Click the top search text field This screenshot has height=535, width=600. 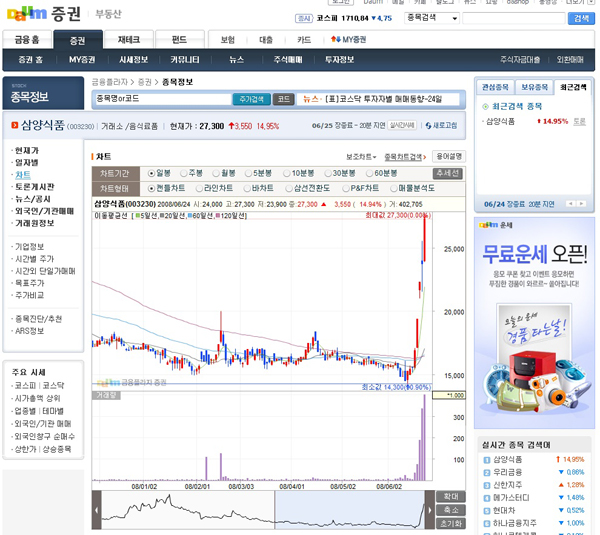(x=514, y=18)
